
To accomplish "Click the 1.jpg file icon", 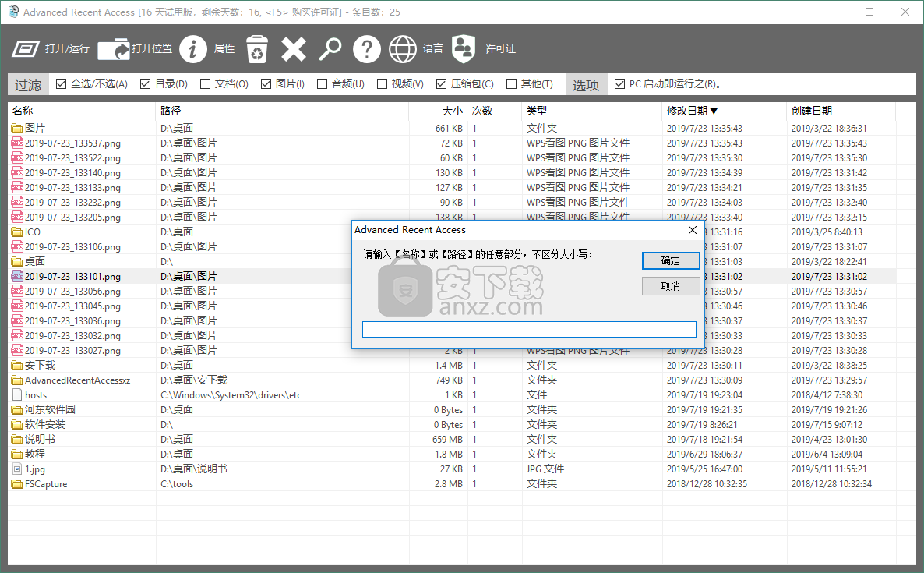I will pos(17,469).
